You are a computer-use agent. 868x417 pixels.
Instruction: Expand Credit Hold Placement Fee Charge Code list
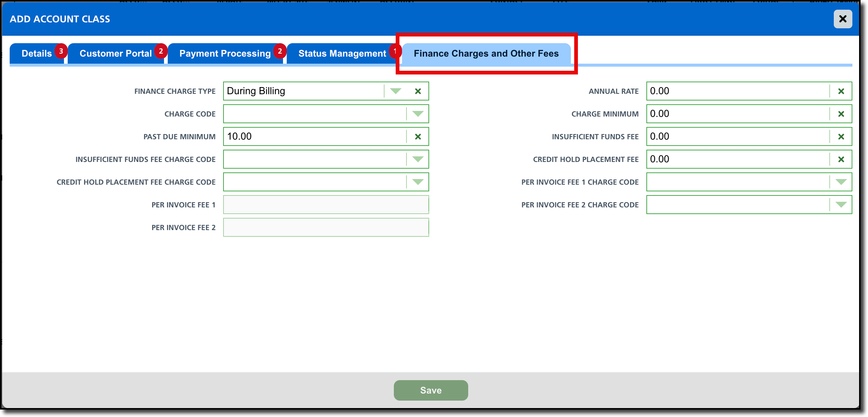tap(418, 182)
